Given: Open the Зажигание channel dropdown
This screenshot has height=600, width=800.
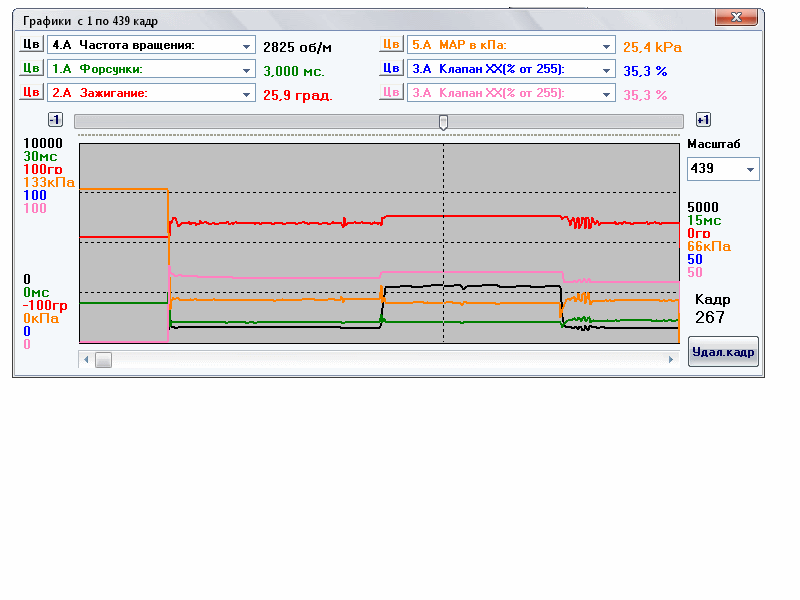Looking at the screenshot, I should (247, 93).
